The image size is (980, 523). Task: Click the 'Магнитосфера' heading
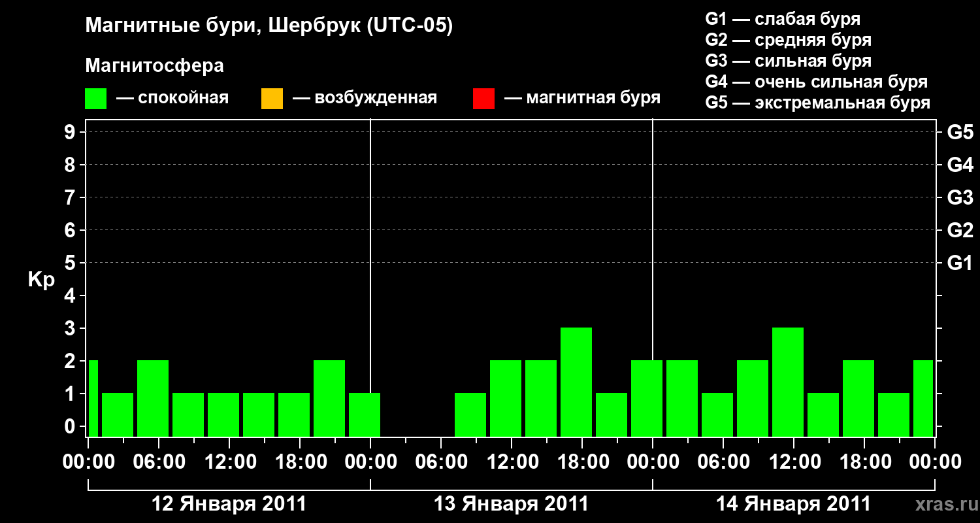tap(155, 66)
